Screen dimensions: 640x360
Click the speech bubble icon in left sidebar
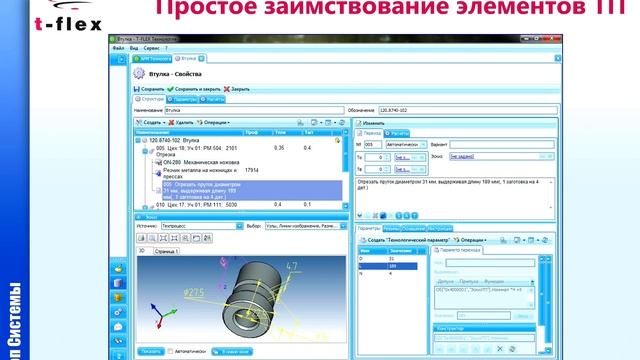point(118,327)
